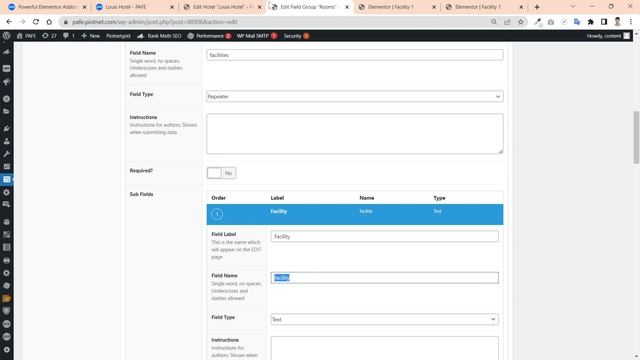
Task: Click the main Instructions text area
Action: pos(355,133)
